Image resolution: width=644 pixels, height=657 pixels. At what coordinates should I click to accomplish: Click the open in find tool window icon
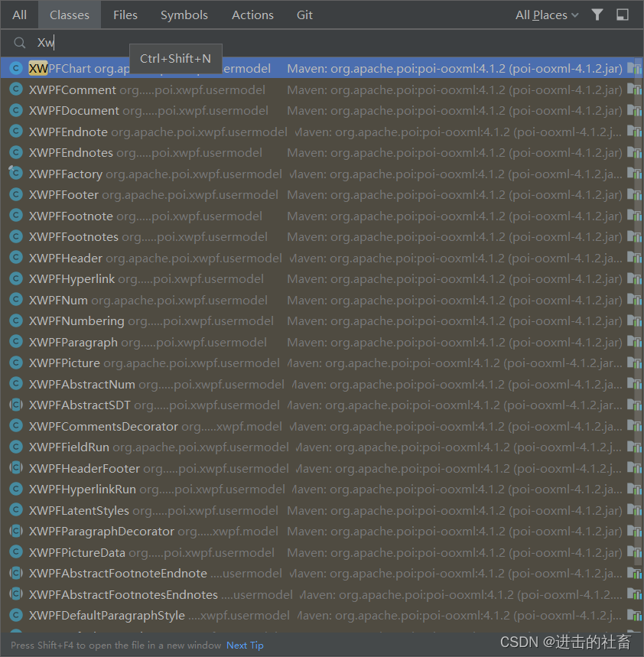(x=623, y=15)
